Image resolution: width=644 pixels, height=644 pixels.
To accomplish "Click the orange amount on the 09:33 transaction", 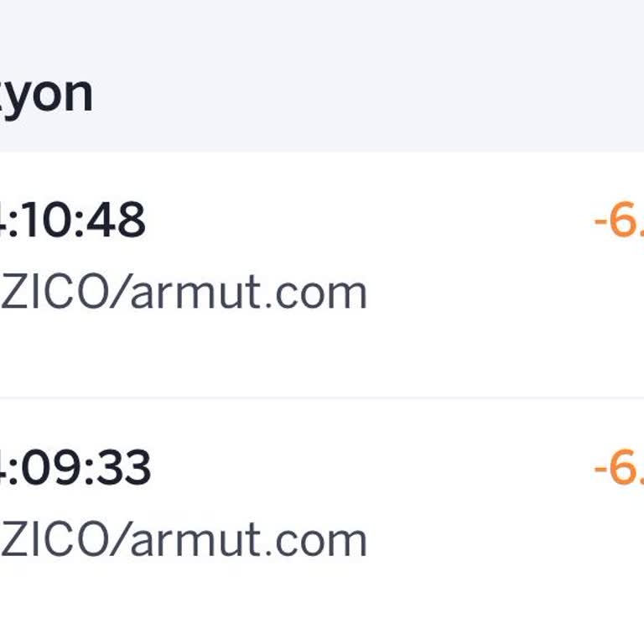I will 619,469.
